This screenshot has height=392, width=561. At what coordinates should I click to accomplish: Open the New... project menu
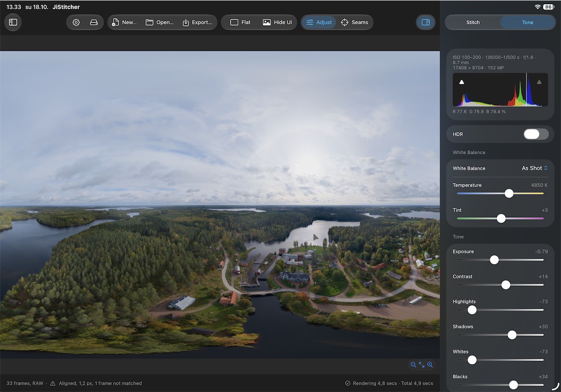(x=124, y=22)
